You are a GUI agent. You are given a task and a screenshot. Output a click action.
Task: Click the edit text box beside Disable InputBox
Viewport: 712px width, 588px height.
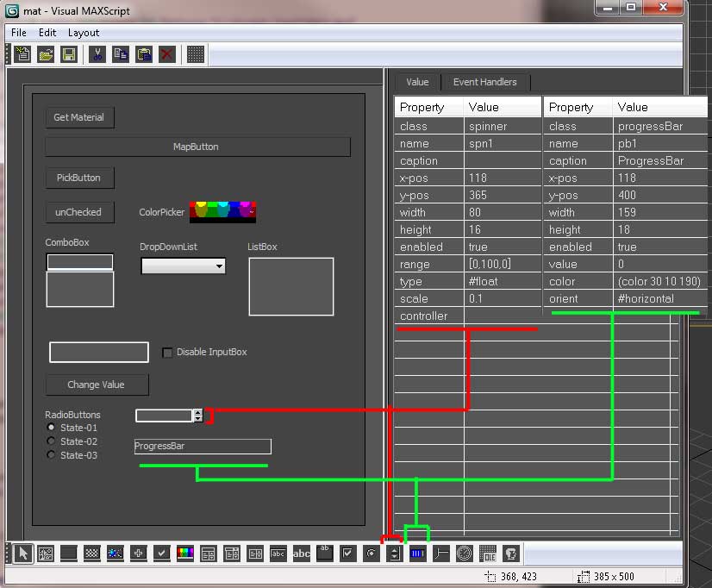click(99, 353)
